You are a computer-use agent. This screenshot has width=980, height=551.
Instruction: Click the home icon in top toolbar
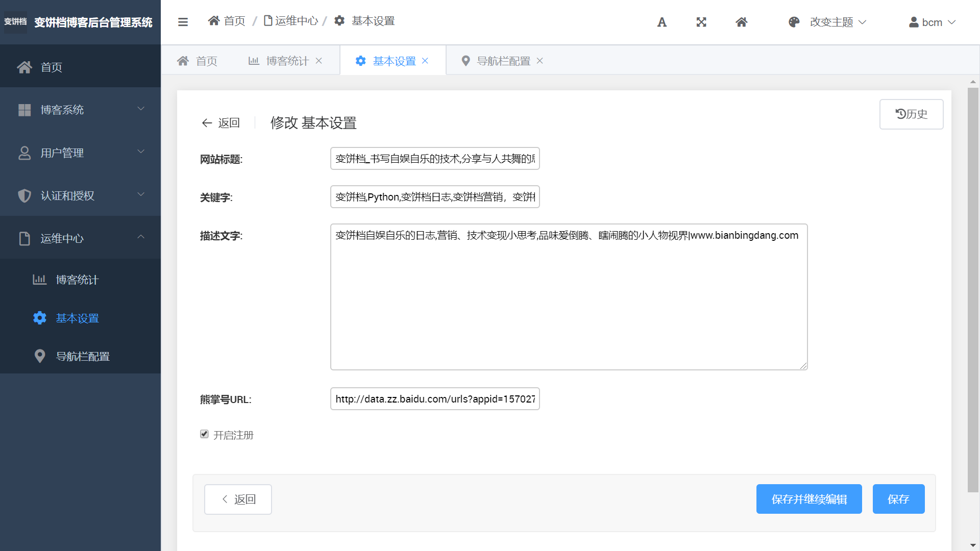(742, 22)
